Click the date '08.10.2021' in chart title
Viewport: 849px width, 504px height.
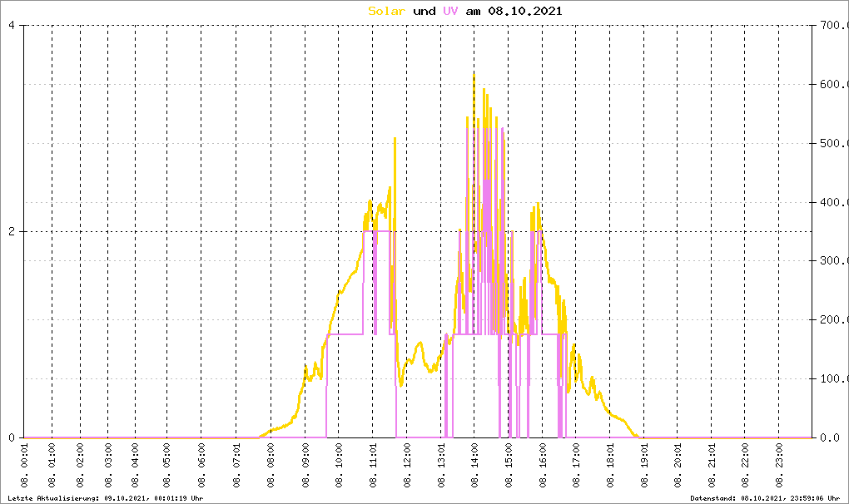525,11
